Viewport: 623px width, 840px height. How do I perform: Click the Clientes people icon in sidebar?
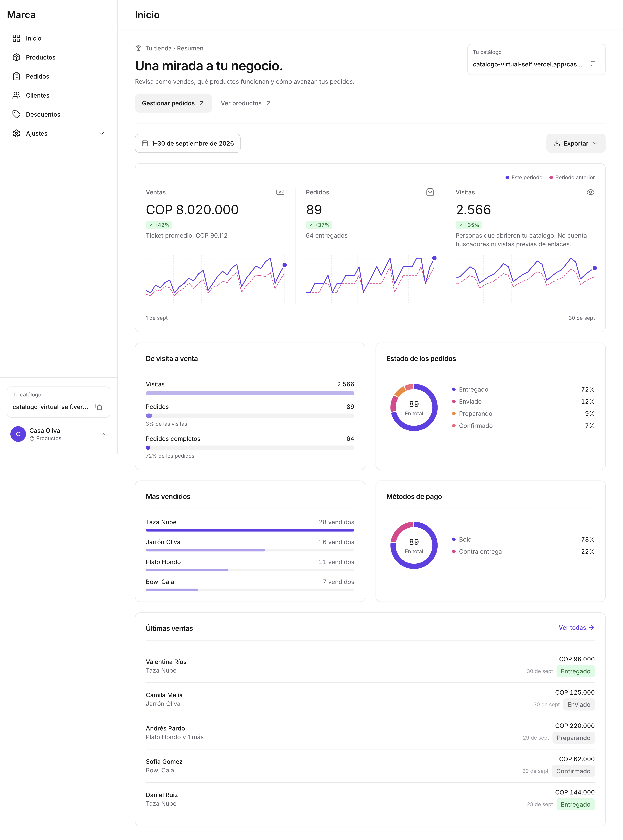click(x=16, y=95)
